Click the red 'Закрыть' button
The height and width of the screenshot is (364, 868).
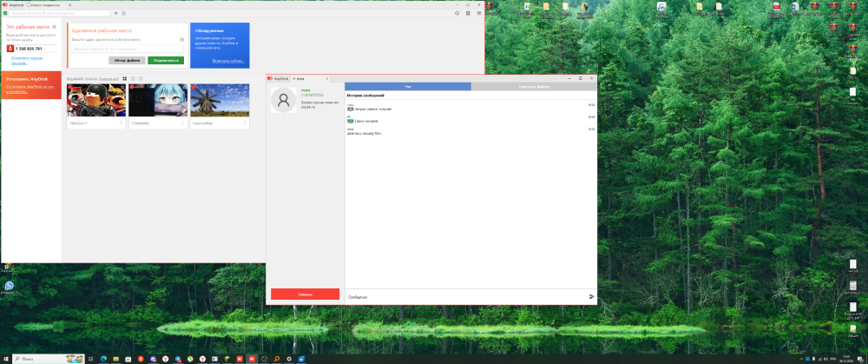(305, 295)
